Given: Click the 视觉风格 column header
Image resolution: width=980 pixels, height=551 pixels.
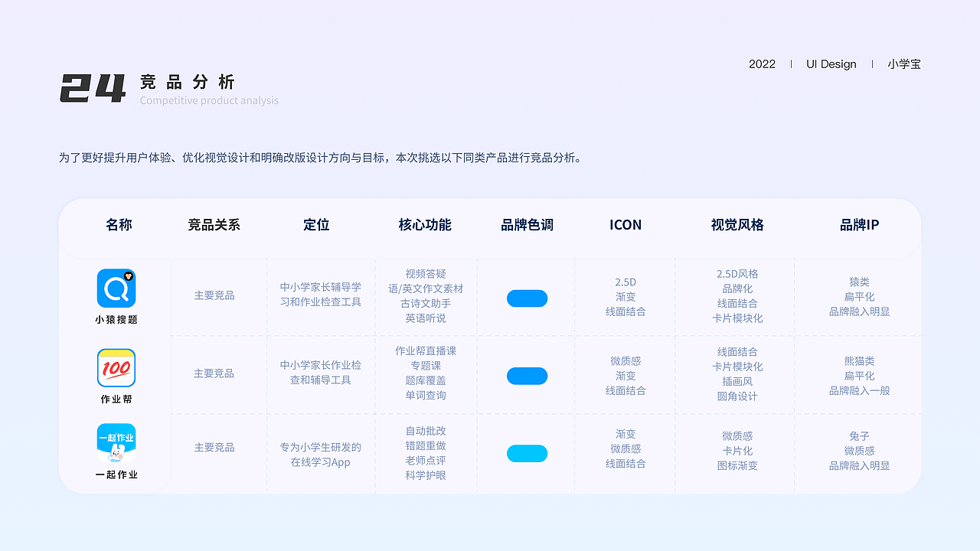Looking at the screenshot, I should tap(736, 225).
